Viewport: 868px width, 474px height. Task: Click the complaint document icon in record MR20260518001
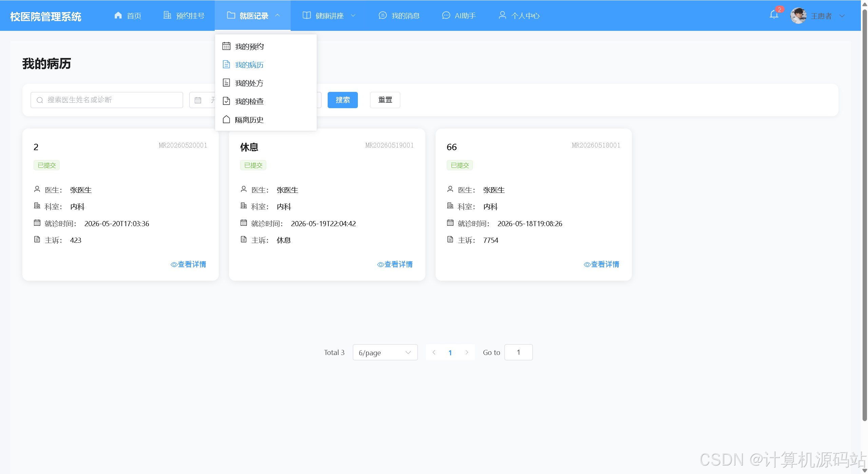450,239
